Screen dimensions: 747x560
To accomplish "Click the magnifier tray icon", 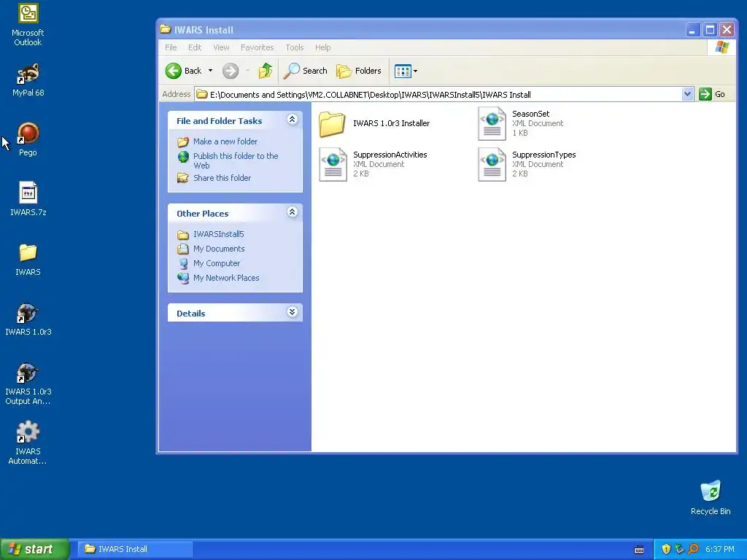I will (693, 549).
